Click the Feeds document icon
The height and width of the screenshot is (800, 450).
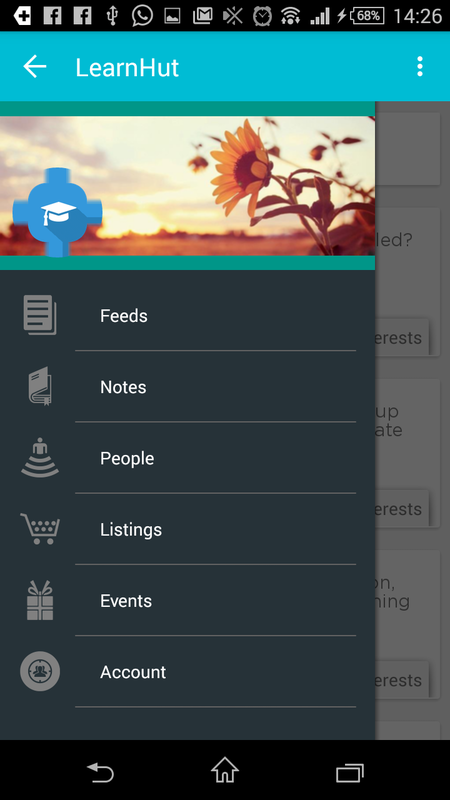(x=40, y=315)
